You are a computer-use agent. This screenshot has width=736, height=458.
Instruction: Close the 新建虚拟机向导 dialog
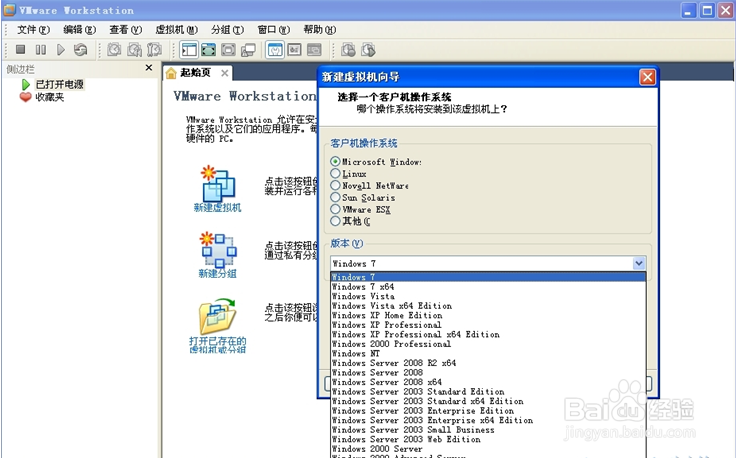(x=647, y=77)
